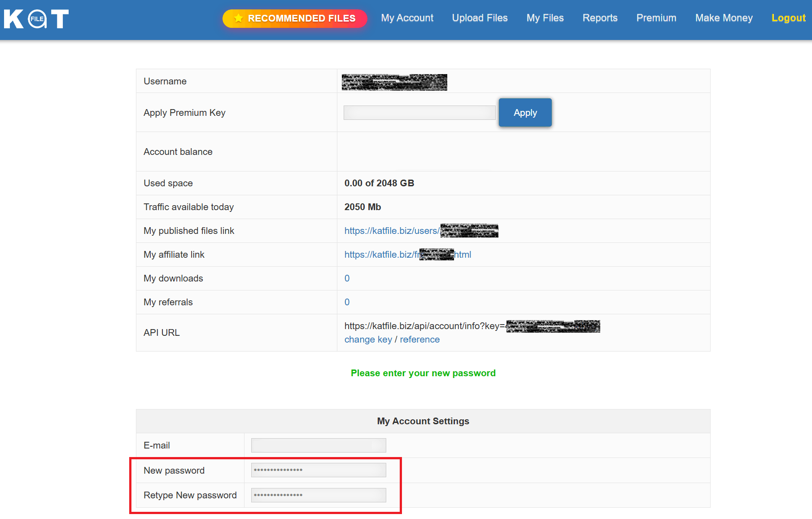Viewport: 812px width, 519px height.
Task: Open the Premium page
Action: (x=656, y=18)
